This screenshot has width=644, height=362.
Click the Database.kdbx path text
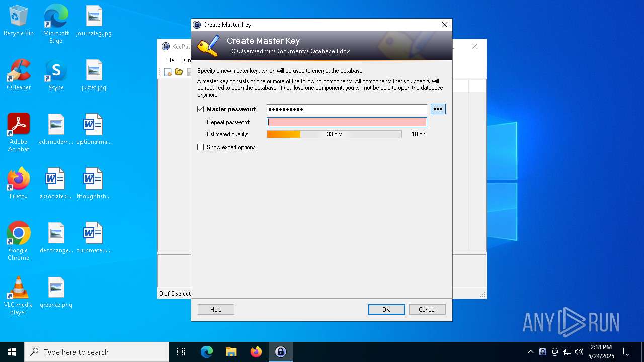coord(291,51)
